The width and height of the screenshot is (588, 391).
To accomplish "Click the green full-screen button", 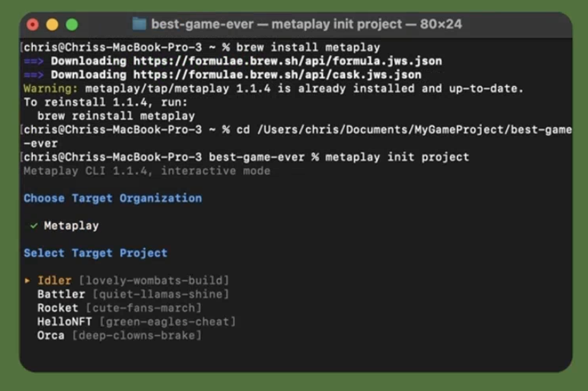I will pos(72,24).
